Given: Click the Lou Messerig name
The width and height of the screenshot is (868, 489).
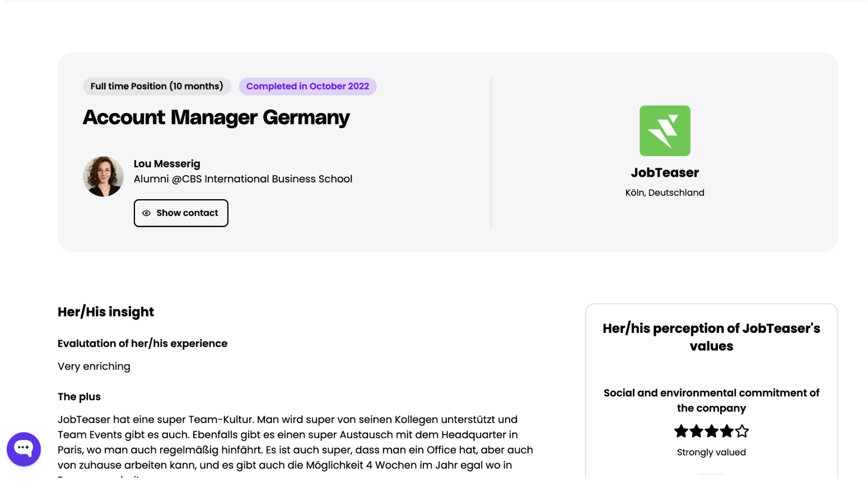Looking at the screenshot, I should tap(167, 164).
